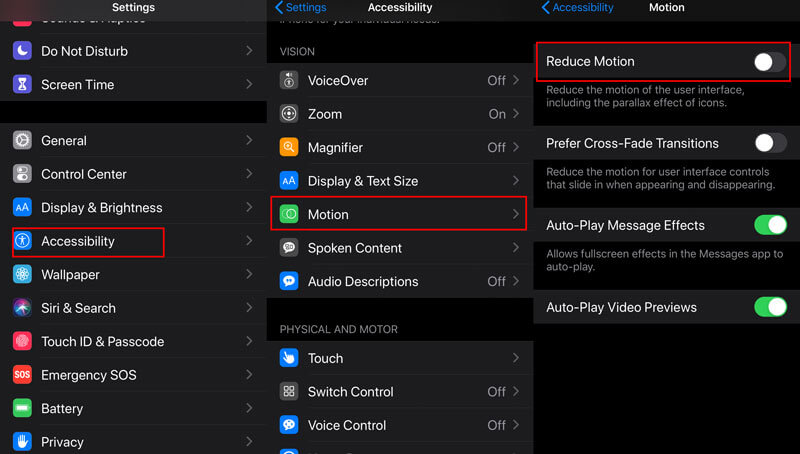Expand the General row chevron
Viewport: 800px width, 454px height.
[x=249, y=140]
